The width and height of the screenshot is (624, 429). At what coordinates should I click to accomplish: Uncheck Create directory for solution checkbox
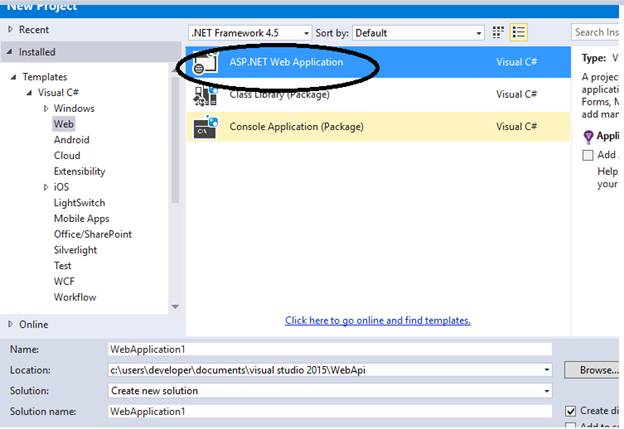570,411
